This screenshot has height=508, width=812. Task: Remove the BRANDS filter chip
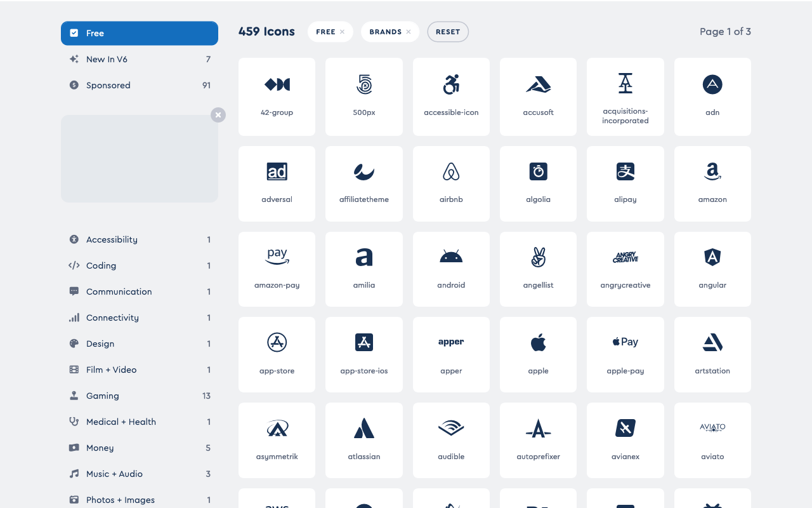(x=409, y=32)
